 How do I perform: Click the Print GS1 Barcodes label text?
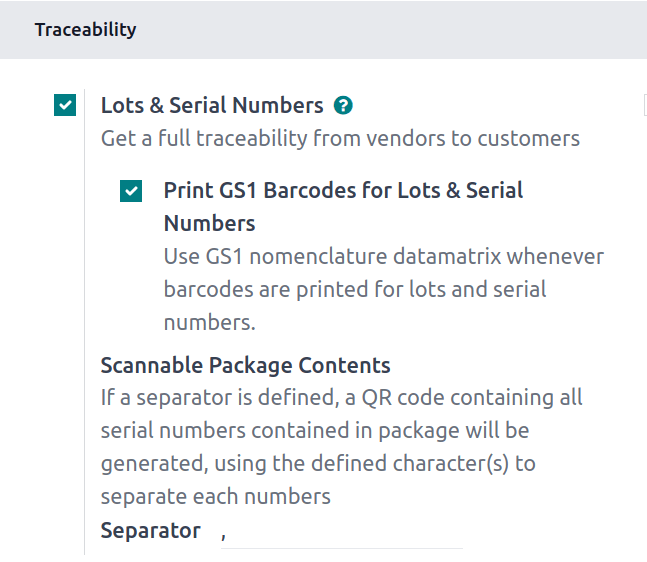[343, 190]
